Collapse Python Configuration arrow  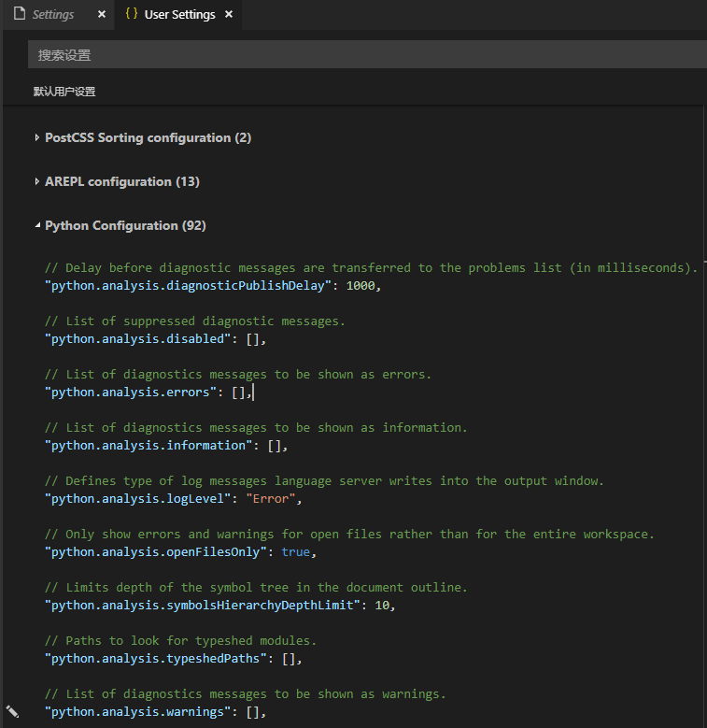pos(37,225)
